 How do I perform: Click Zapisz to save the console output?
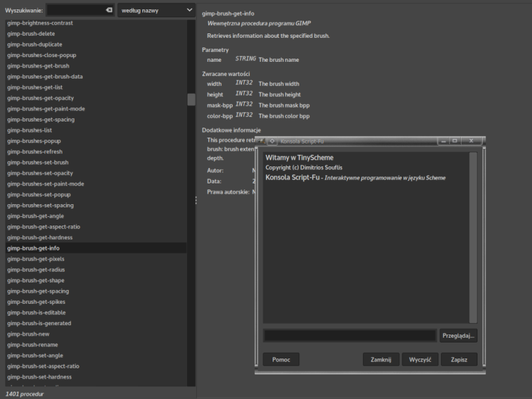[459, 360]
